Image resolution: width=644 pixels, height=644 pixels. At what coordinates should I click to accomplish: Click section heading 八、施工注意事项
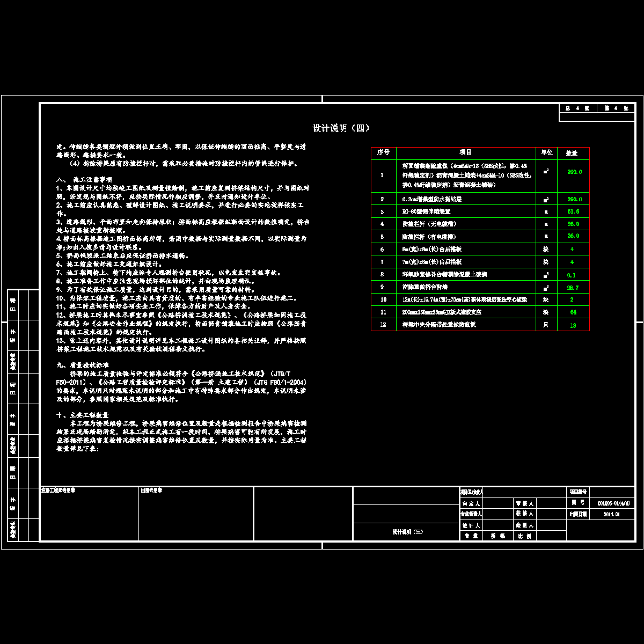tap(84, 180)
